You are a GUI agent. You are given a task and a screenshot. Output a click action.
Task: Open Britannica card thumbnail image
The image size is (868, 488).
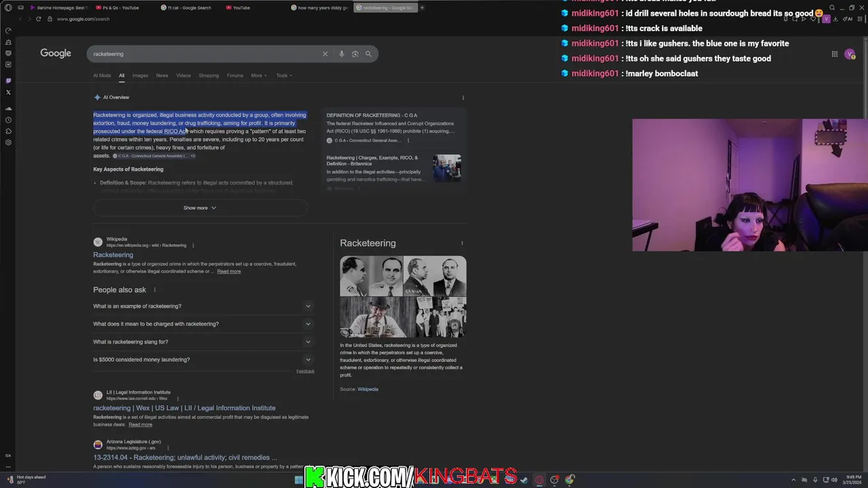pyautogui.click(x=447, y=168)
